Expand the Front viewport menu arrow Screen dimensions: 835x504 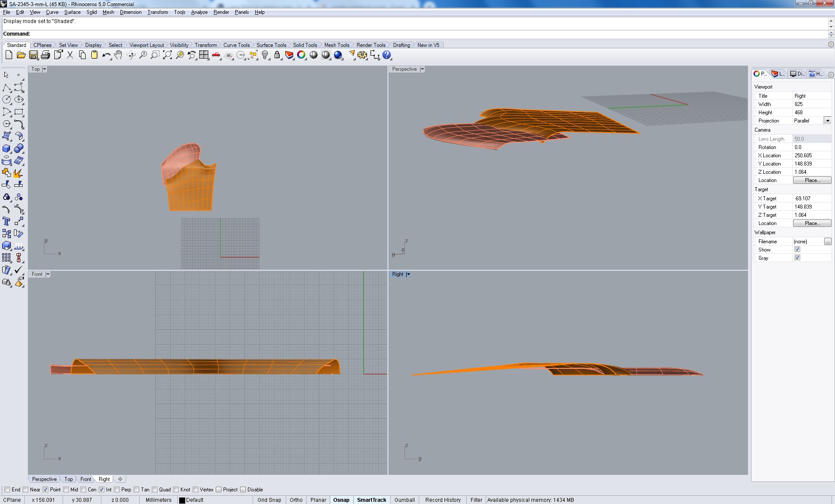click(x=47, y=274)
